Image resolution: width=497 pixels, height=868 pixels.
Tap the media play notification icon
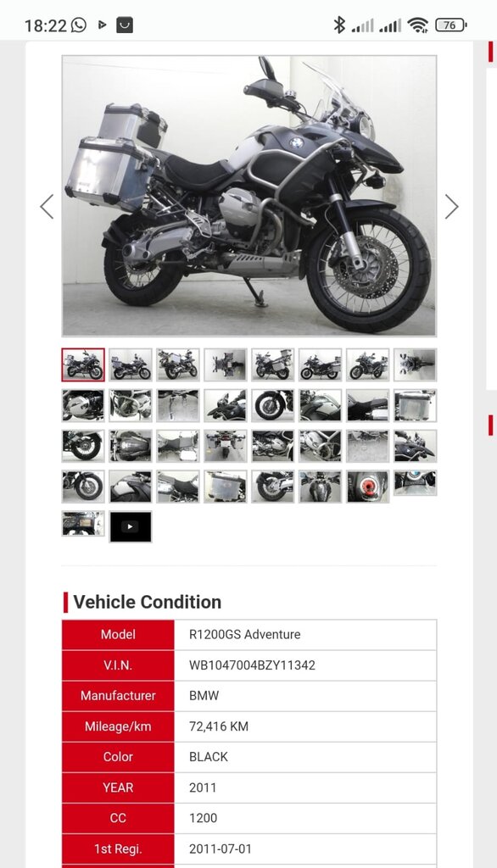(x=102, y=25)
